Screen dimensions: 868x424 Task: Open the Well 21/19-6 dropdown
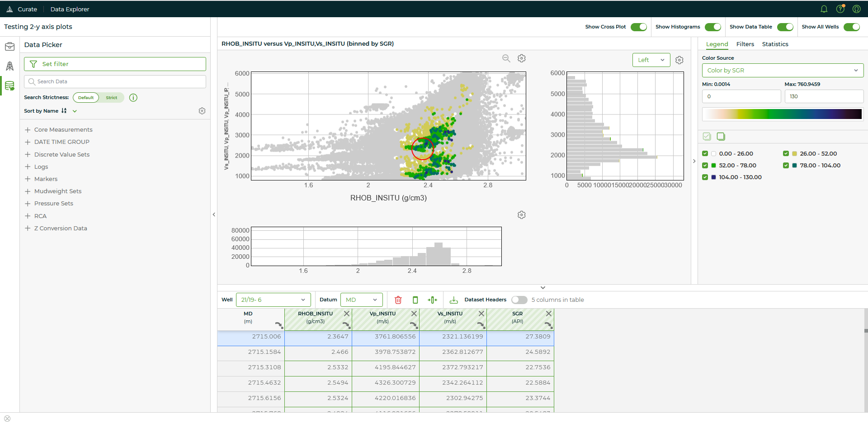[x=273, y=300]
